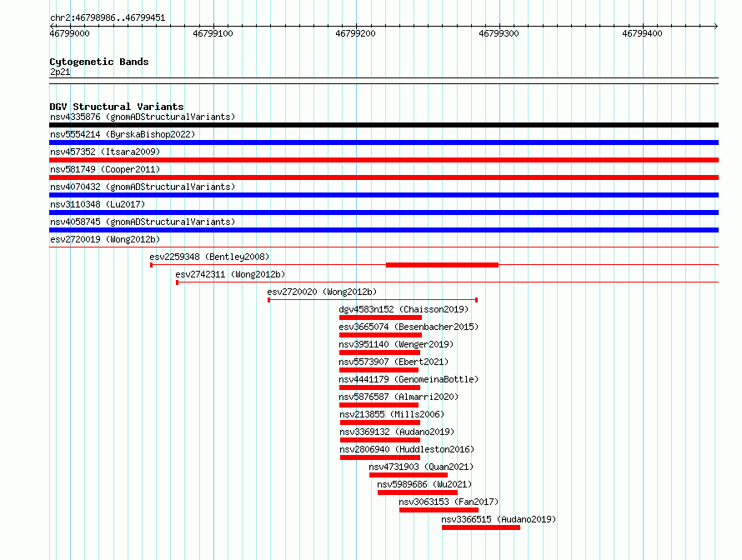Click the red nsv3369132 variant bar
This screenshot has width=742, height=560.
coord(380,440)
